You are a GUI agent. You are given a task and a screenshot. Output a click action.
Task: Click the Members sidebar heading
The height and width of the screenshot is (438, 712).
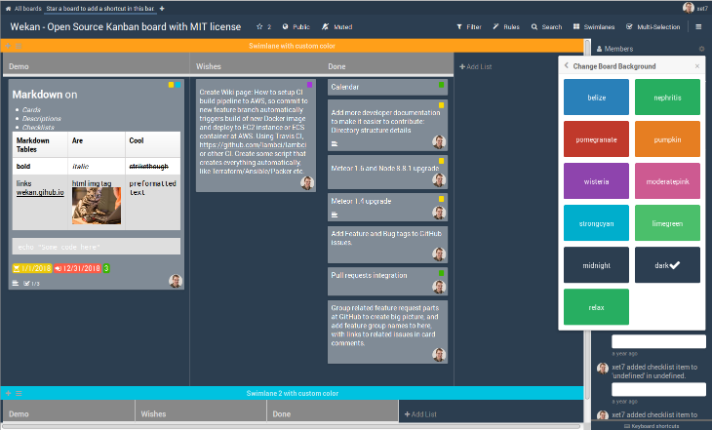pos(614,49)
